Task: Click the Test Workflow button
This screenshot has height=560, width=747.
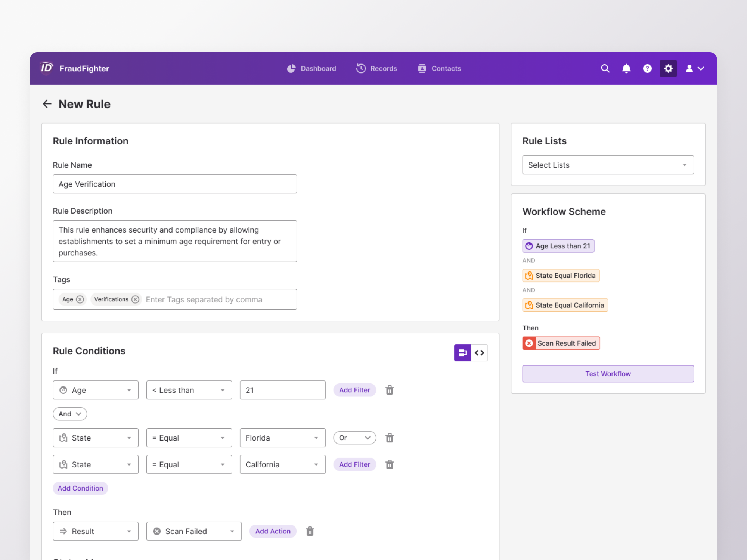Action: tap(608, 374)
